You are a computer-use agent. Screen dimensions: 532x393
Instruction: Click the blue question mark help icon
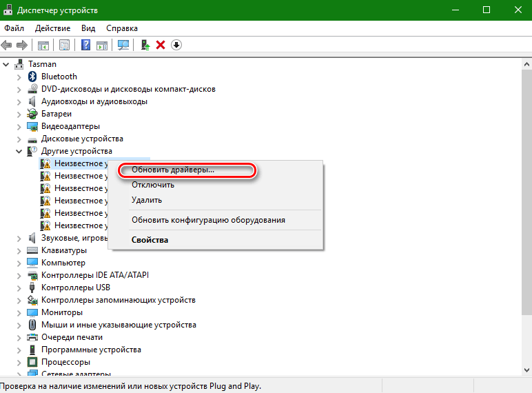(86, 45)
